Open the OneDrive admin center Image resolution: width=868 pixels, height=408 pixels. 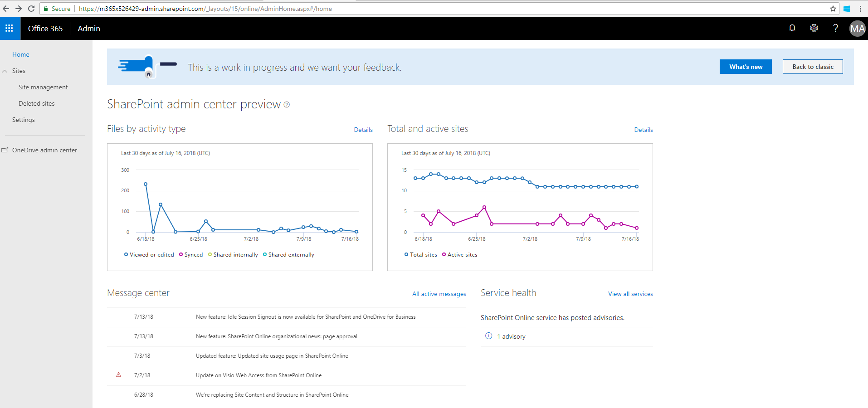click(x=44, y=150)
